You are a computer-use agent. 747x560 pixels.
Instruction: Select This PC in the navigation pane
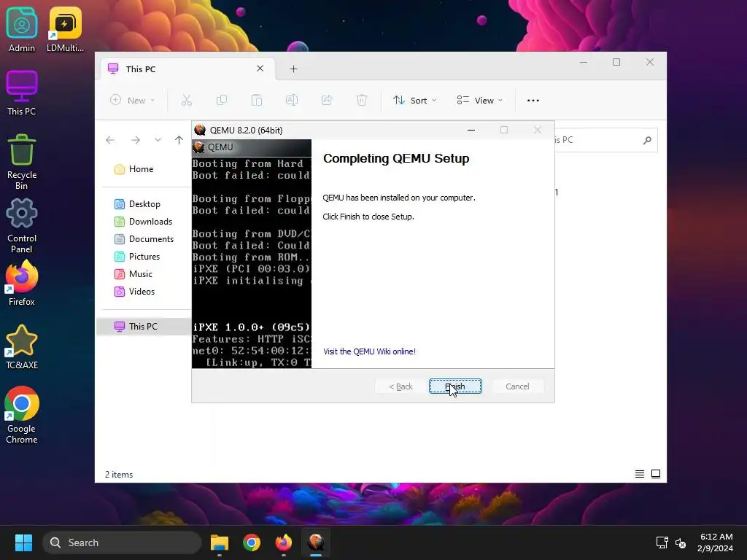pos(144,326)
